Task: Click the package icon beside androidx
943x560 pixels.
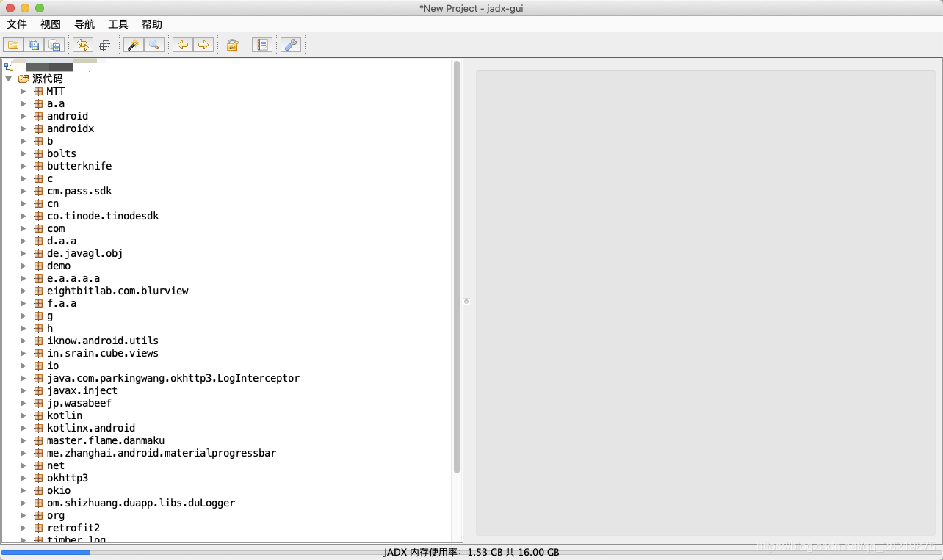Action: pyautogui.click(x=38, y=128)
